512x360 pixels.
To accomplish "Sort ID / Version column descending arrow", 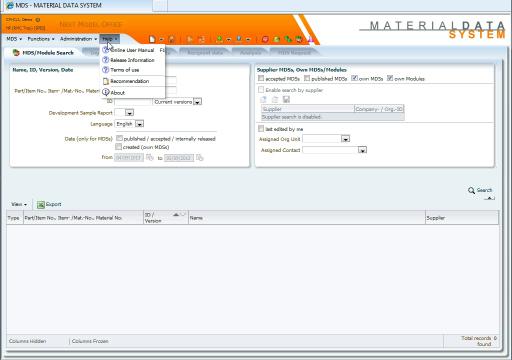I will click(182, 215).
